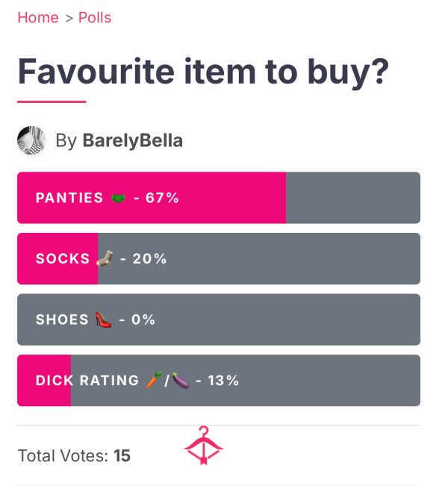448x486 pixels.
Task: Click the sock emoji icon
Action: [x=105, y=258]
